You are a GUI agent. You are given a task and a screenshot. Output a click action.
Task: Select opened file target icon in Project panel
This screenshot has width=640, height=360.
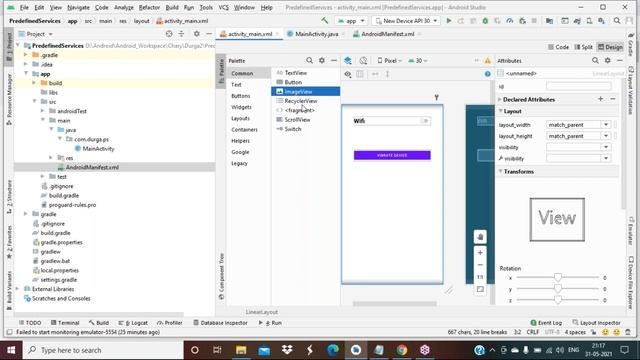point(169,34)
